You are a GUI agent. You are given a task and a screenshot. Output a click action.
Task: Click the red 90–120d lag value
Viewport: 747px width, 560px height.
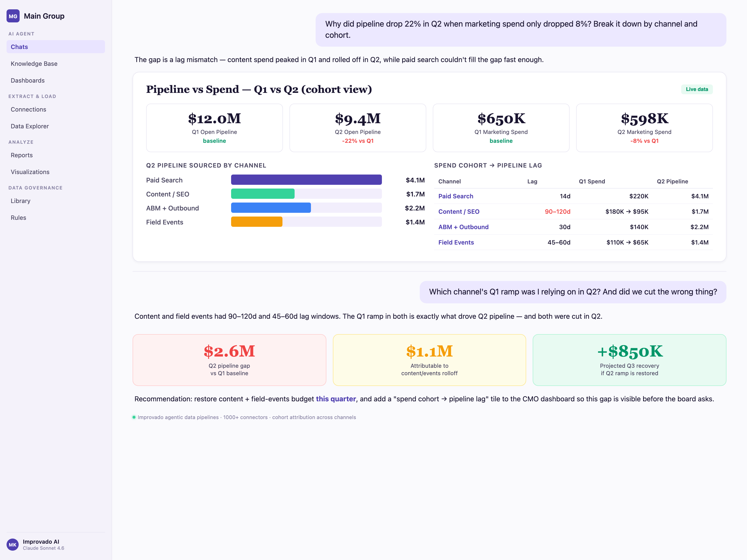point(557,212)
